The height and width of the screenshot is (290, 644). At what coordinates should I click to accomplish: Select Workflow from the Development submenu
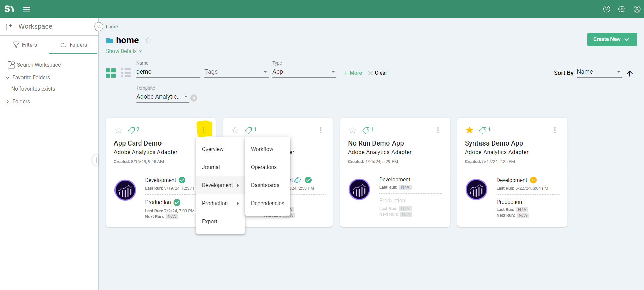(262, 149)
